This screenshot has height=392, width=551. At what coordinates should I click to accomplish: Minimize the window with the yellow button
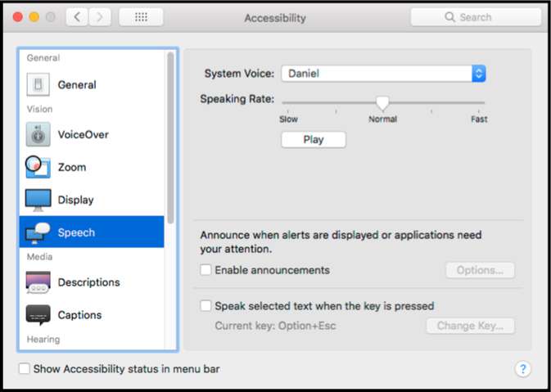pos(34,17)
